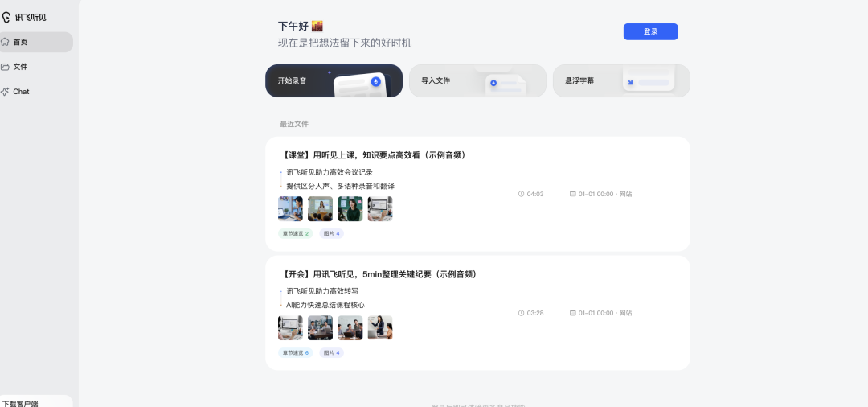Open first thumbnail in 课堂 card
868x407 pixels.
tap(291, 209)
